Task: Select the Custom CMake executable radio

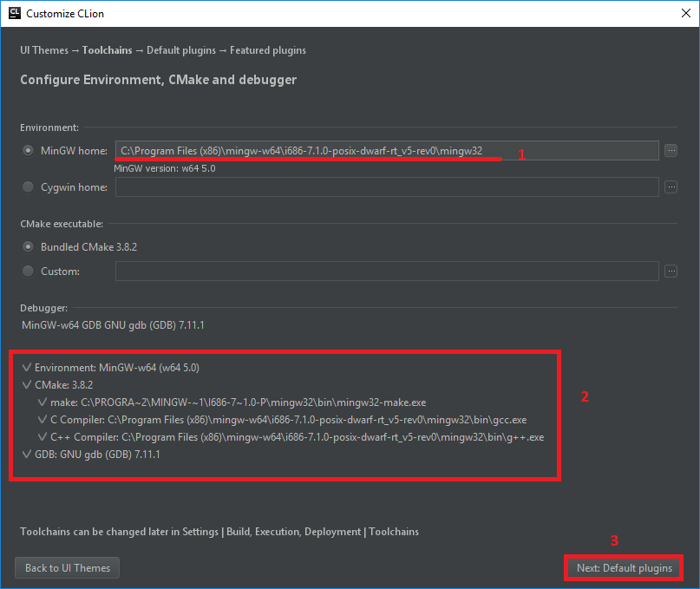Action: 29,272
